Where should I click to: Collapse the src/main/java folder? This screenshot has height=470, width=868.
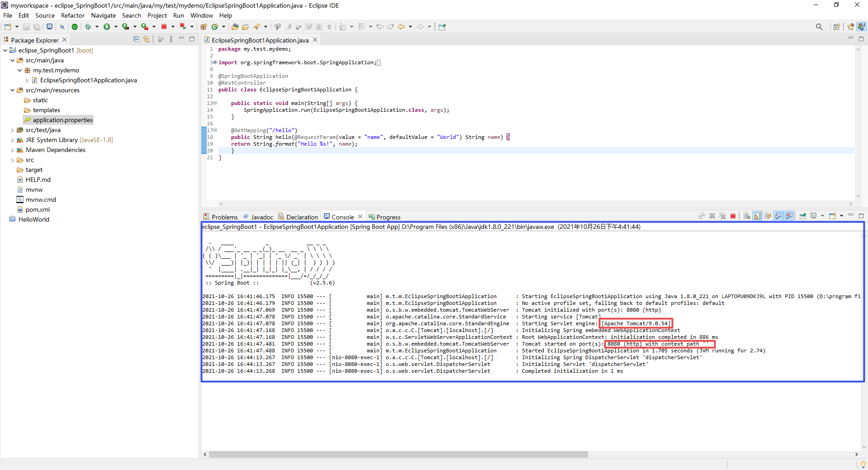click(x=12, y=60)
